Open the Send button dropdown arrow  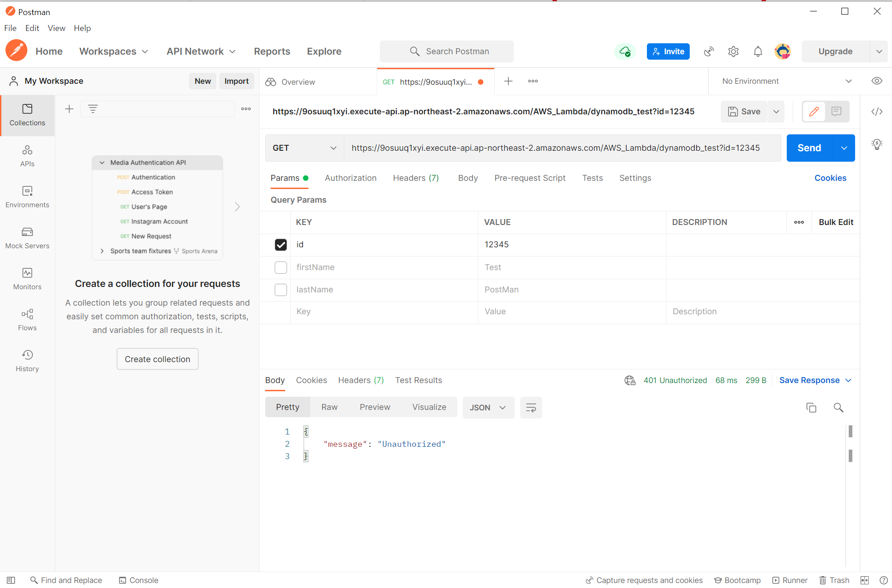tap(844, 148)
